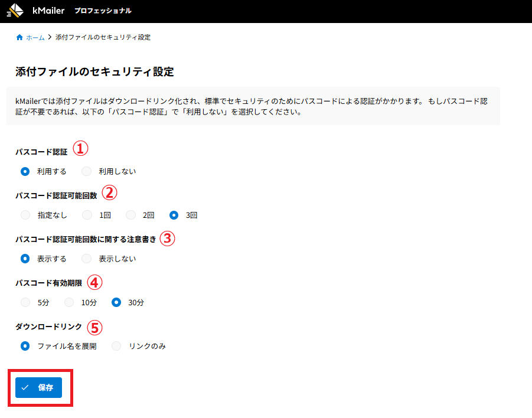Set authentication attempts to 1回

click(87, 215)
